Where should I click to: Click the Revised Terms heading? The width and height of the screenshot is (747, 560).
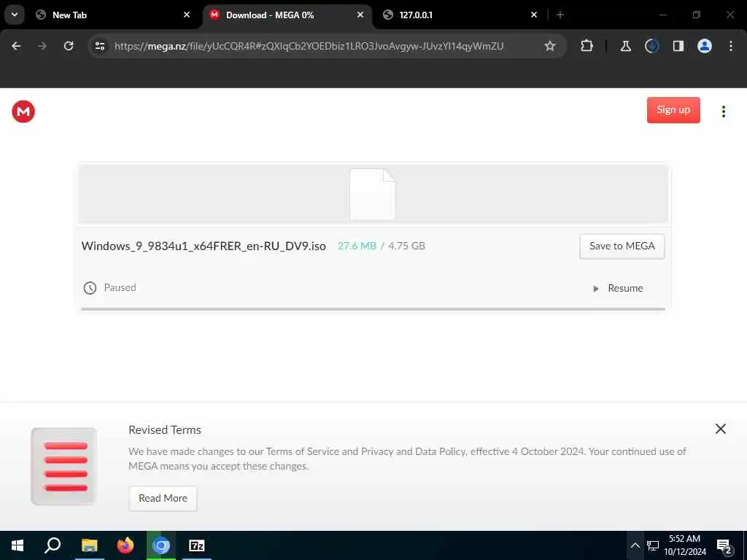165,429
